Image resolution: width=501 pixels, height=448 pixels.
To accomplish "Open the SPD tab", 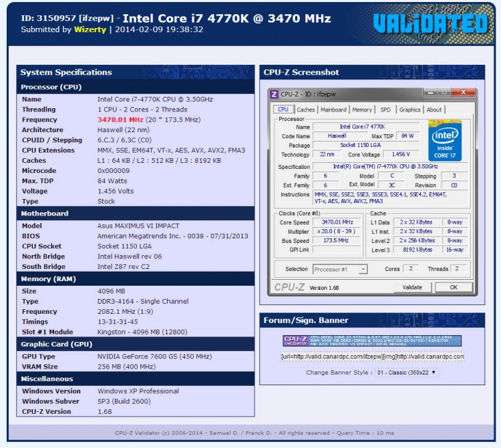I will click(x=385, y=110).
